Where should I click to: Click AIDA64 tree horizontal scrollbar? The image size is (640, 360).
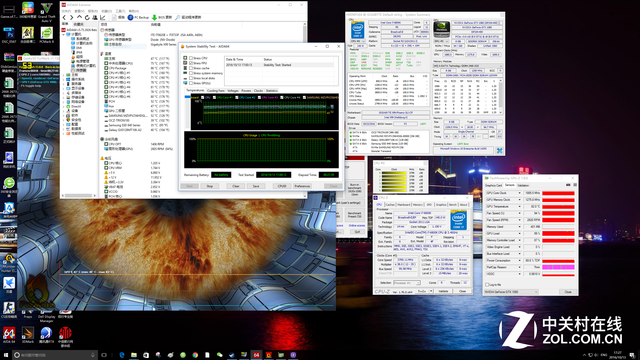[x=79, y=196]
